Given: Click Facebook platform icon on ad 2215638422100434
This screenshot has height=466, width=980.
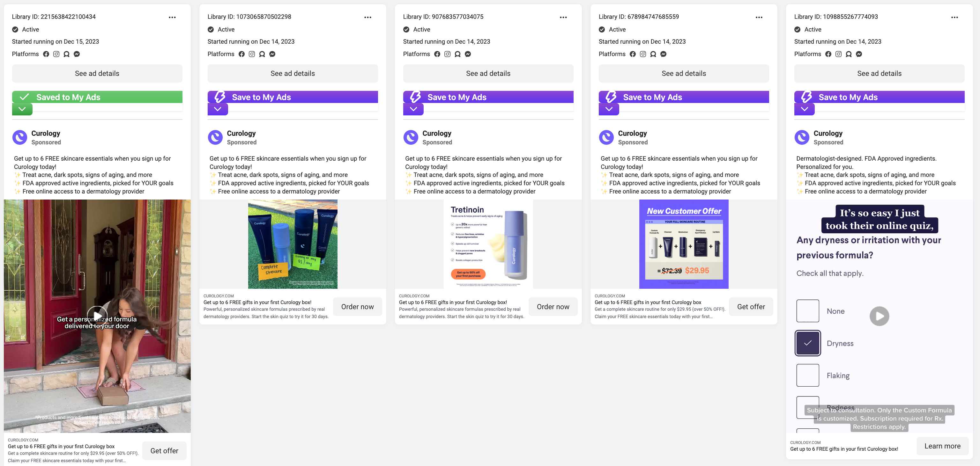Looking at the screenshot, I should (46, 54).
